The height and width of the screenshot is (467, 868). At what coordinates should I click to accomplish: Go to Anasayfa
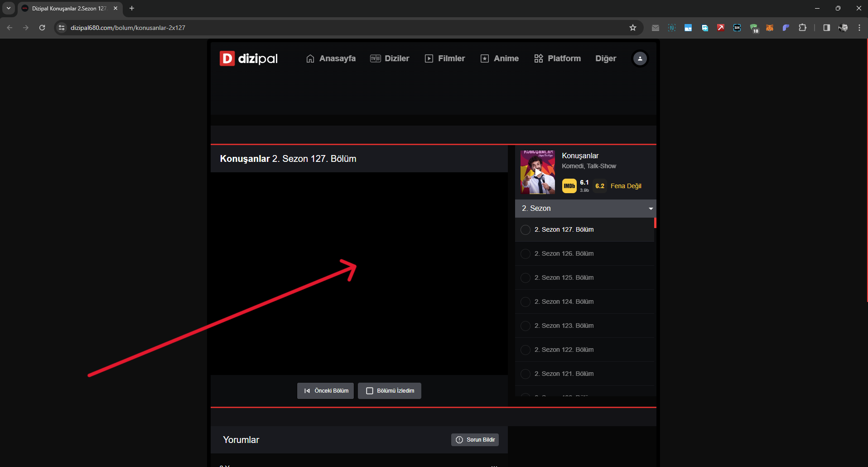(331, 58)
